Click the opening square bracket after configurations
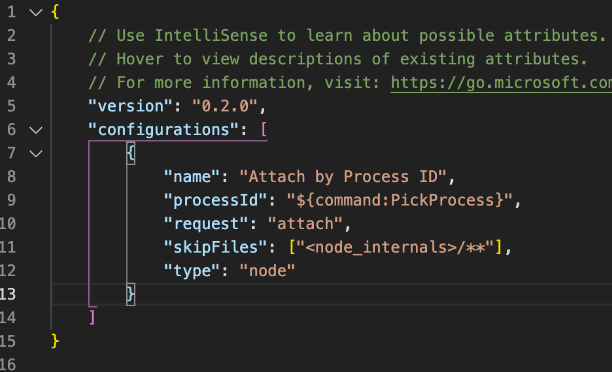 [264, 130]
